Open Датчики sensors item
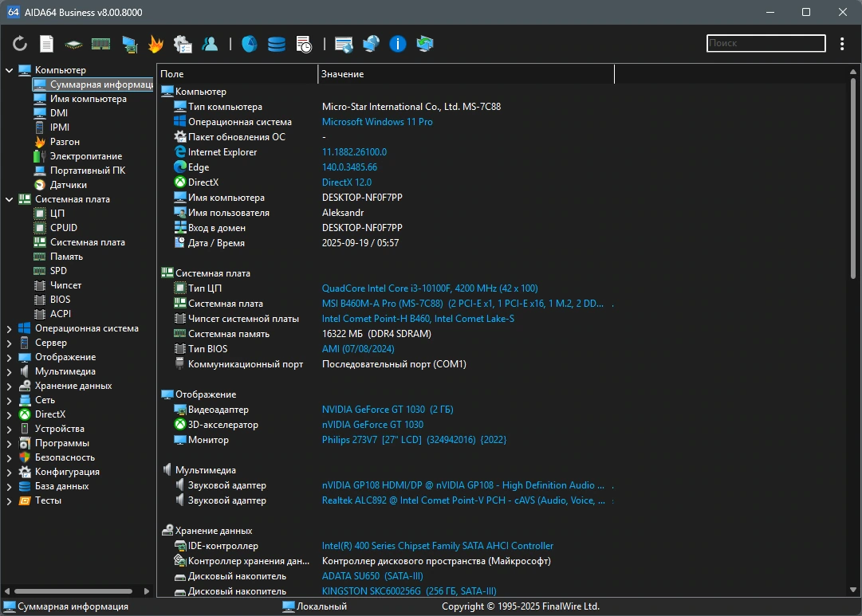Viewport: 862px width, 616px height. tap(68, 185)
